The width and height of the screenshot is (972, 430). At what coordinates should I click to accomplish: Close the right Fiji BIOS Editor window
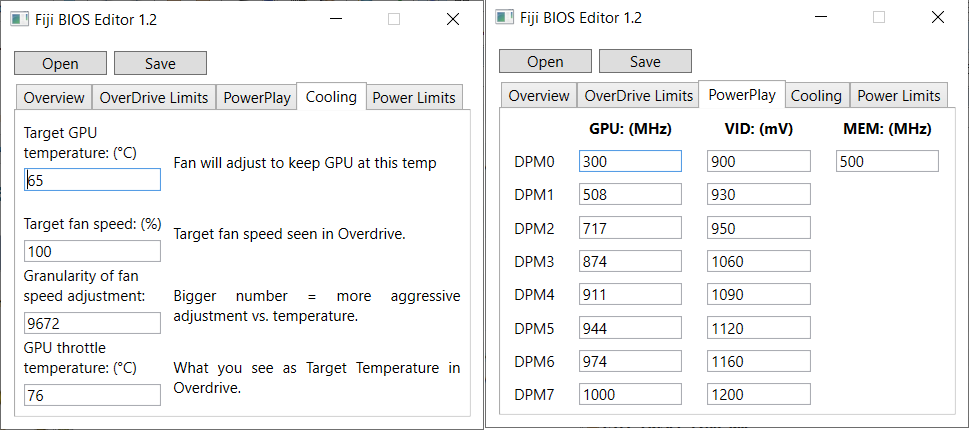pyautogui.click(x=937, y=18)
